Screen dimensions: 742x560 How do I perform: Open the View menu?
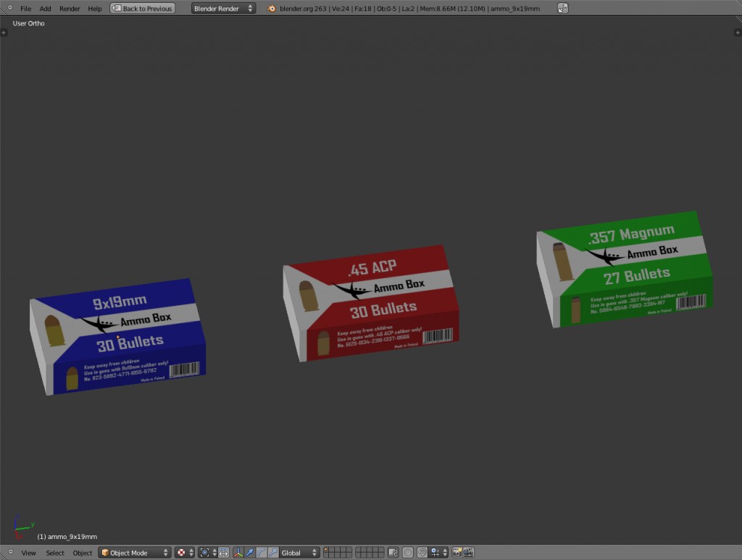pos(28,552)
